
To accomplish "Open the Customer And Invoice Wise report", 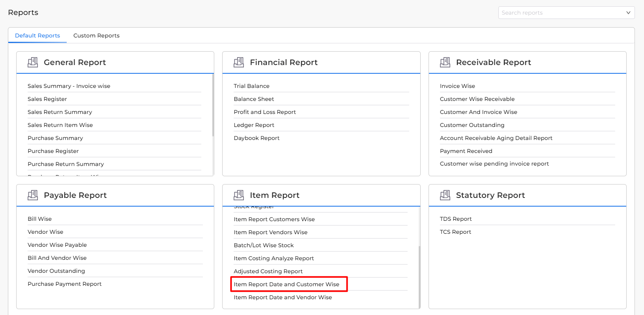I will pyautogui.click(x=479, y=112).
